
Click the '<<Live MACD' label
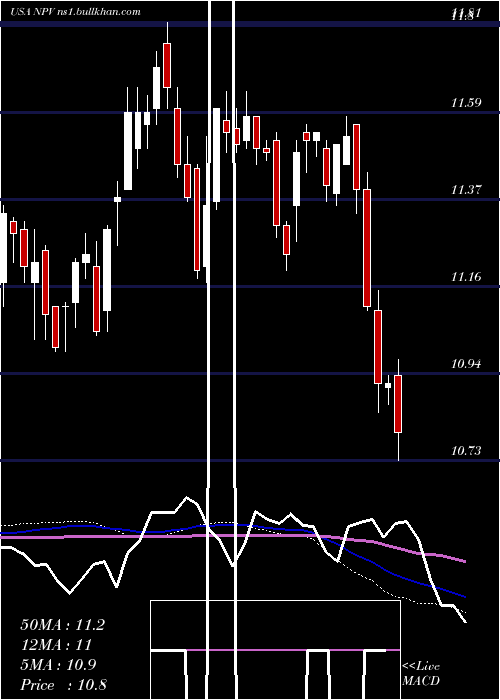click(421, 674)
